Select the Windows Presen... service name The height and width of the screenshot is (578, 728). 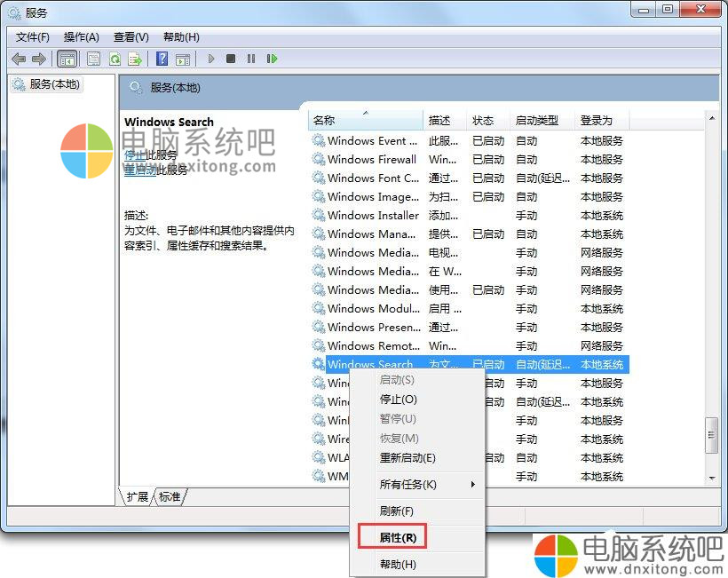(x=375, y=327)
